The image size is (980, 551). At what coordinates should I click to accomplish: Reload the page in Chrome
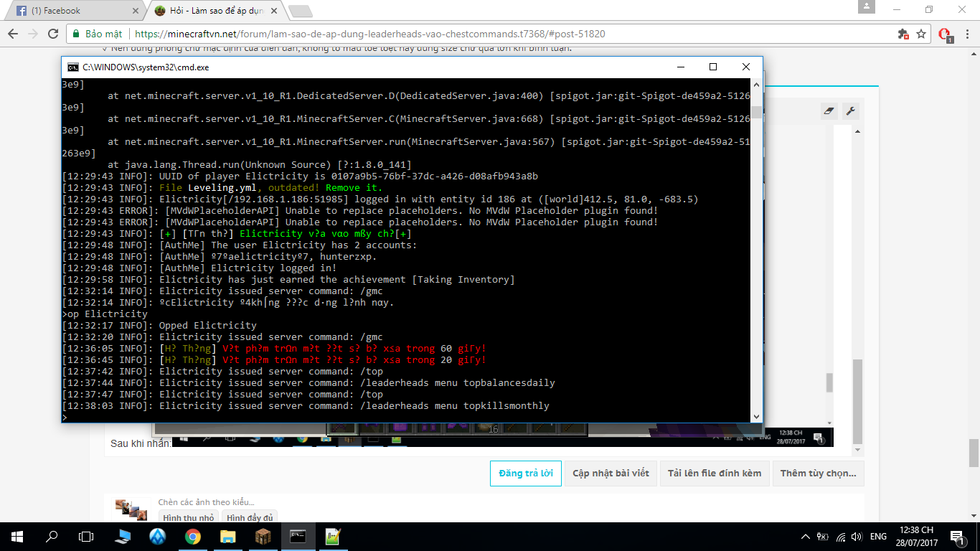[53, 34]
